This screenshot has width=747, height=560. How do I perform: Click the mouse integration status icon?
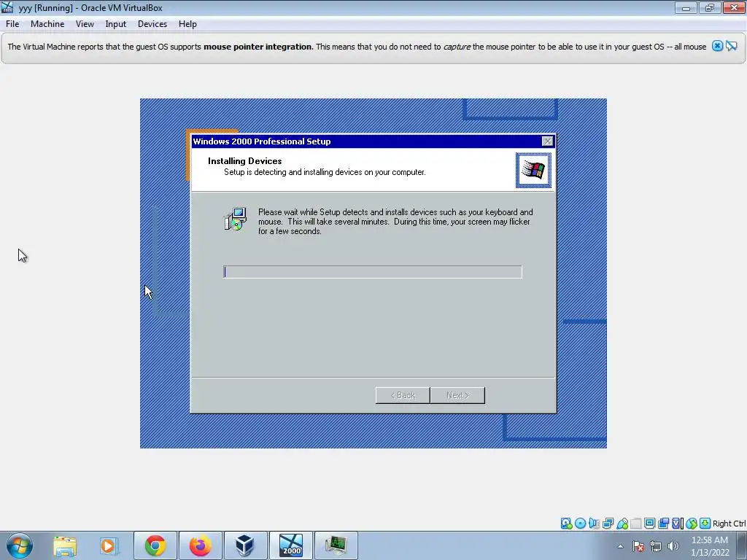pos(692,524)
